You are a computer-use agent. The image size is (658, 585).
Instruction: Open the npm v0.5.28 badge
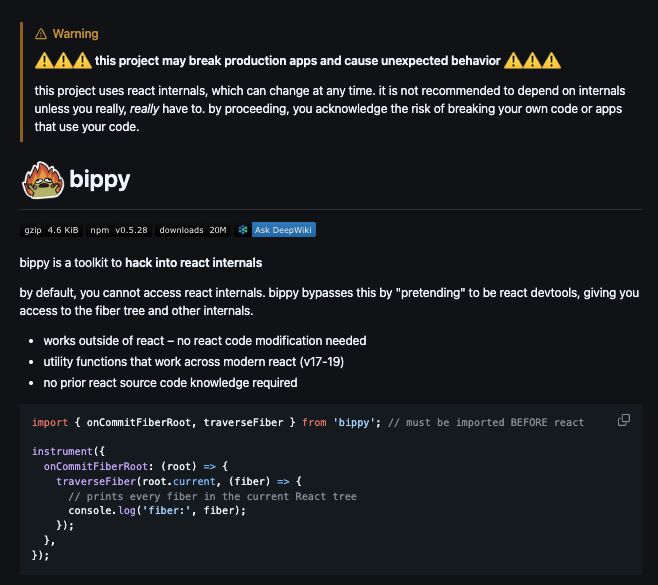118,230
